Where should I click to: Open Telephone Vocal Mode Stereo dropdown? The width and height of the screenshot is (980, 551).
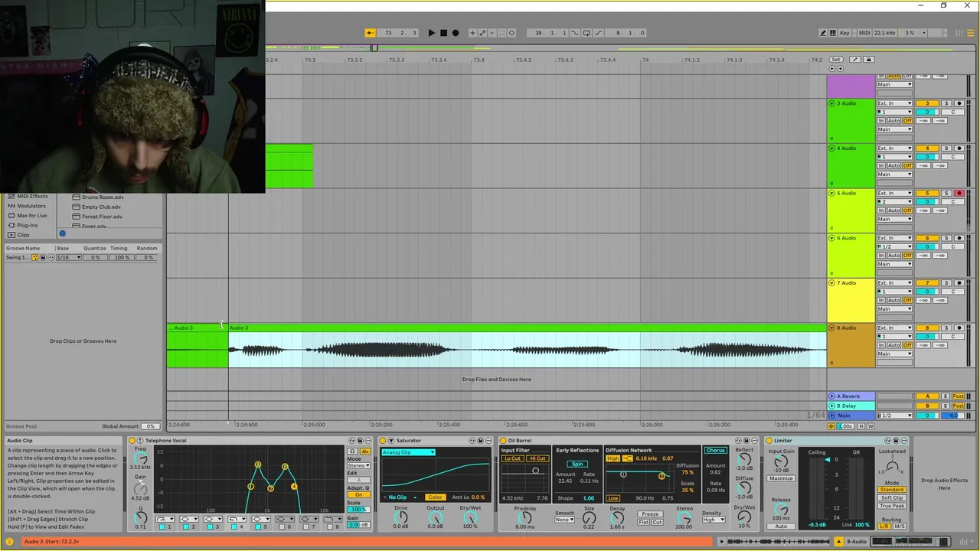[358, 465]
